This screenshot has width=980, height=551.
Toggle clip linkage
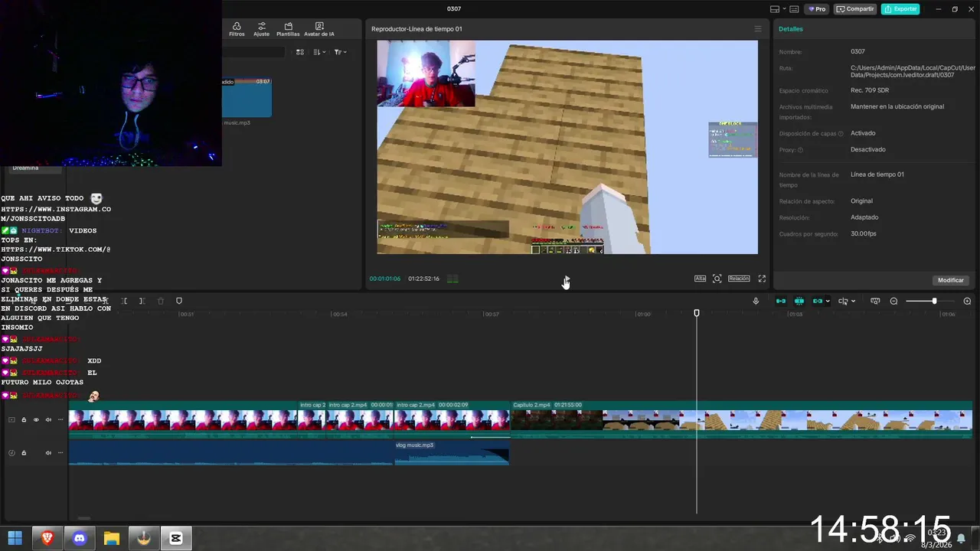tap(817, 301)
